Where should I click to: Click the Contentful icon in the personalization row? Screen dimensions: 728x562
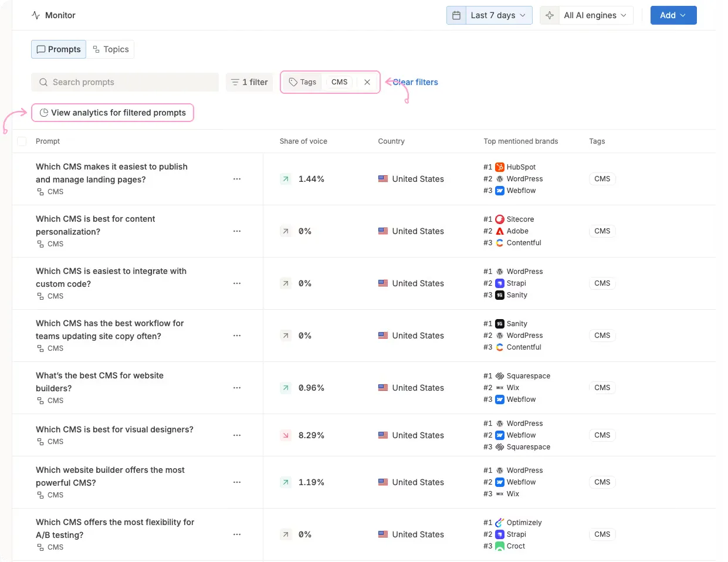[x=500, y=243]
